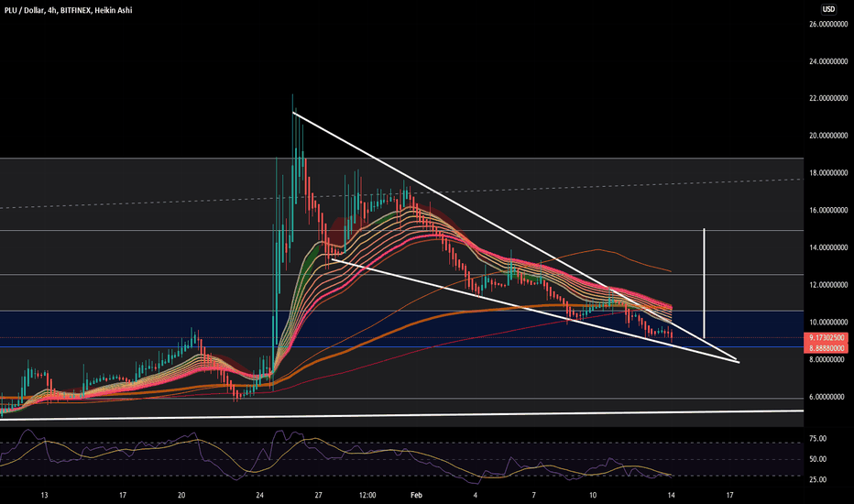
Task: Select the long white trendline at chart bottom
Action: [x=401, y=415]
